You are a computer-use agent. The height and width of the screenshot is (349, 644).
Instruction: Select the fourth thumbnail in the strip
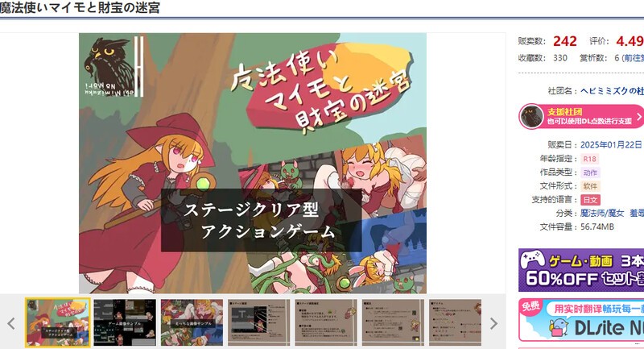pos(258,322)
